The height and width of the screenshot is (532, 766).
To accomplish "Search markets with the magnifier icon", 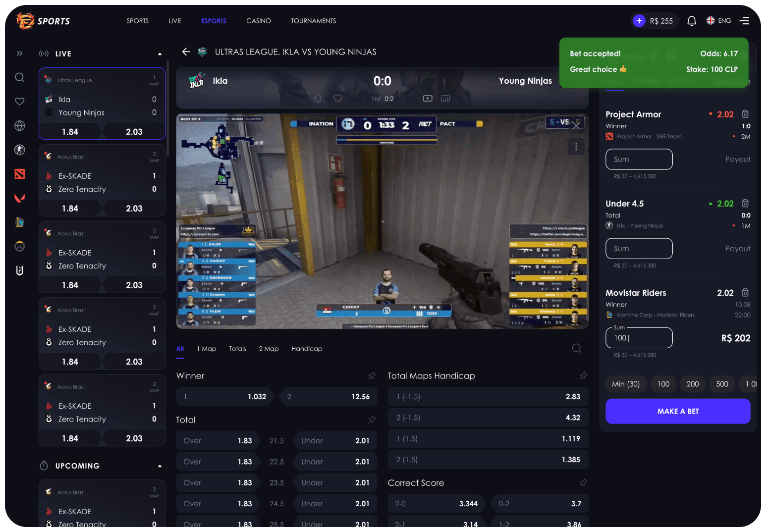I will [577, 348].
